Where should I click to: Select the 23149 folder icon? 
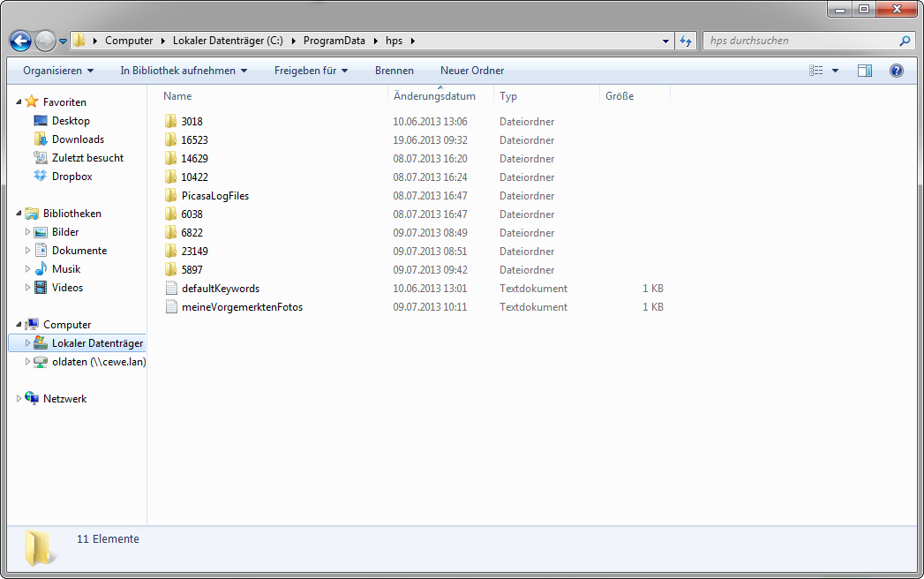point(171,252)
